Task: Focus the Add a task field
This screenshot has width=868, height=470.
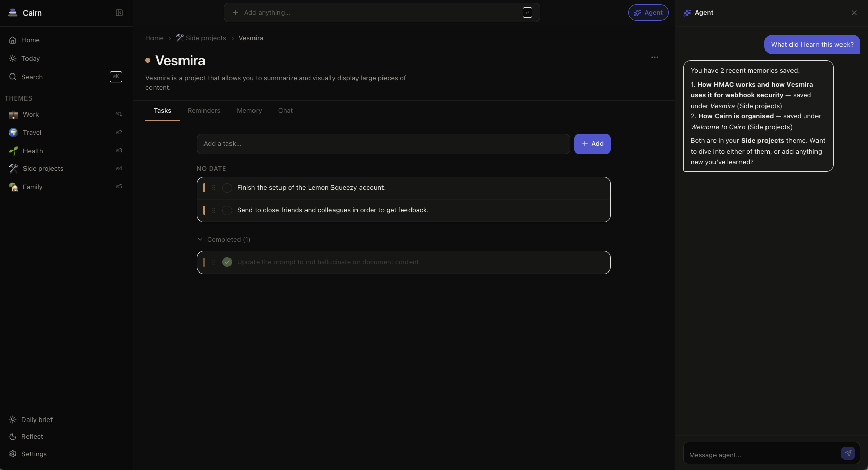Action: pos(384,144)
